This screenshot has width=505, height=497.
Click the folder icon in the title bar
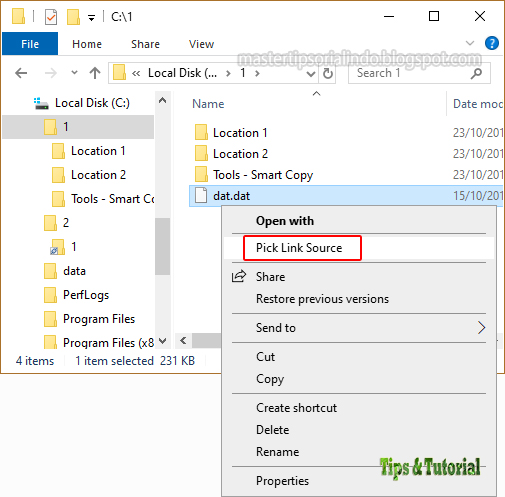point(18,17)
